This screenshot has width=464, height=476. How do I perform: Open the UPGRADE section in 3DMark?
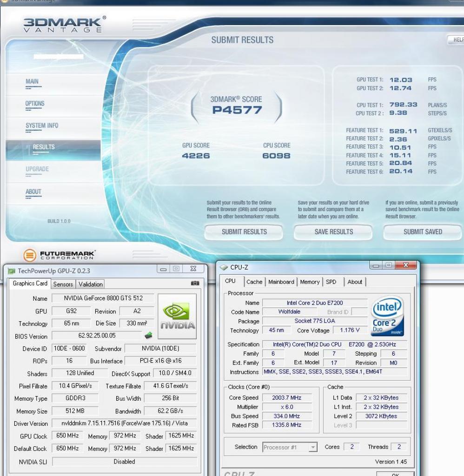[x=37, y=169]
